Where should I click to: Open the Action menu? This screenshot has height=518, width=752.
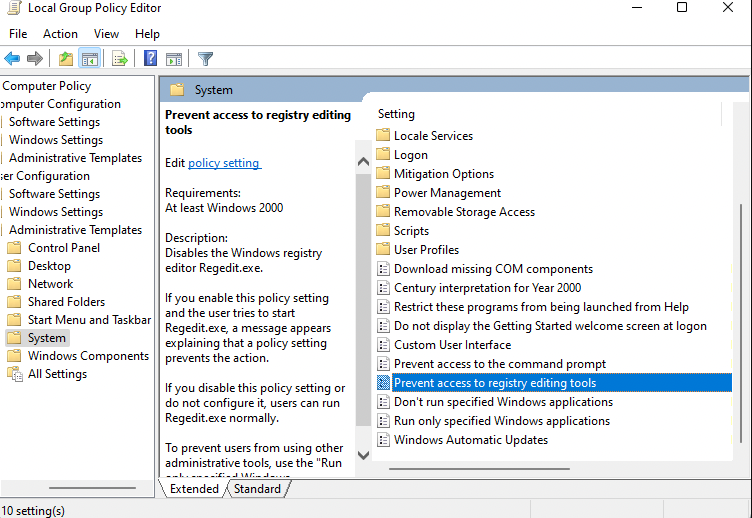pyautogui.click(x=60, y=34)
